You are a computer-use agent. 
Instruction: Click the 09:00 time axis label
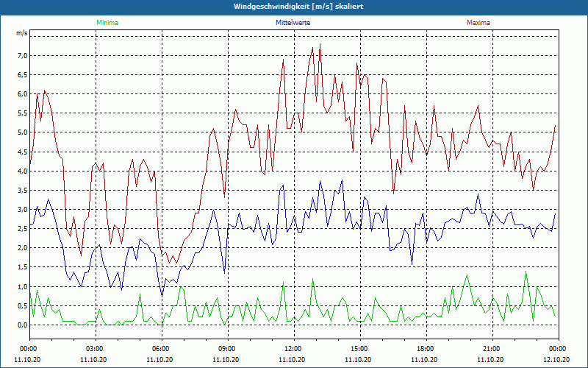(x=228, y=349)
